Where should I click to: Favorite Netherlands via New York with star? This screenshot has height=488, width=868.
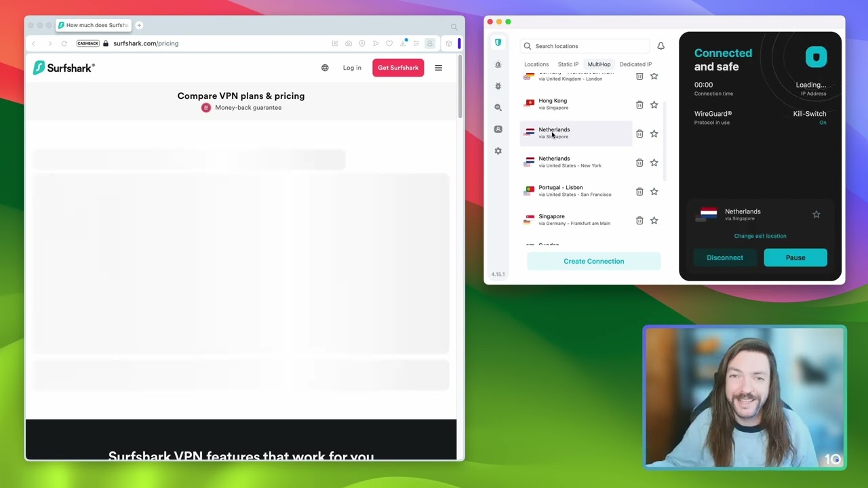tap(654, 163)
